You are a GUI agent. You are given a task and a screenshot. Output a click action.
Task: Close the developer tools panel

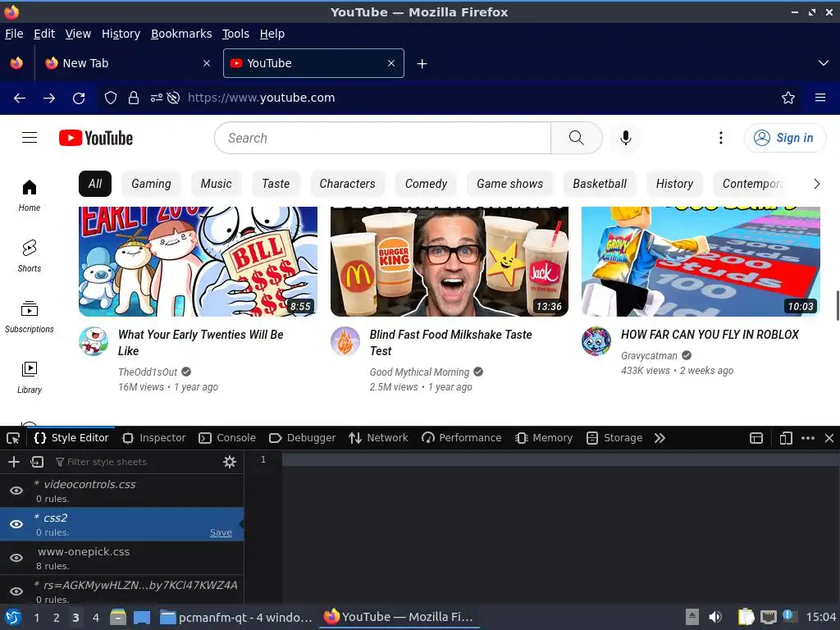pyautogui.click(x=829, y=438)
